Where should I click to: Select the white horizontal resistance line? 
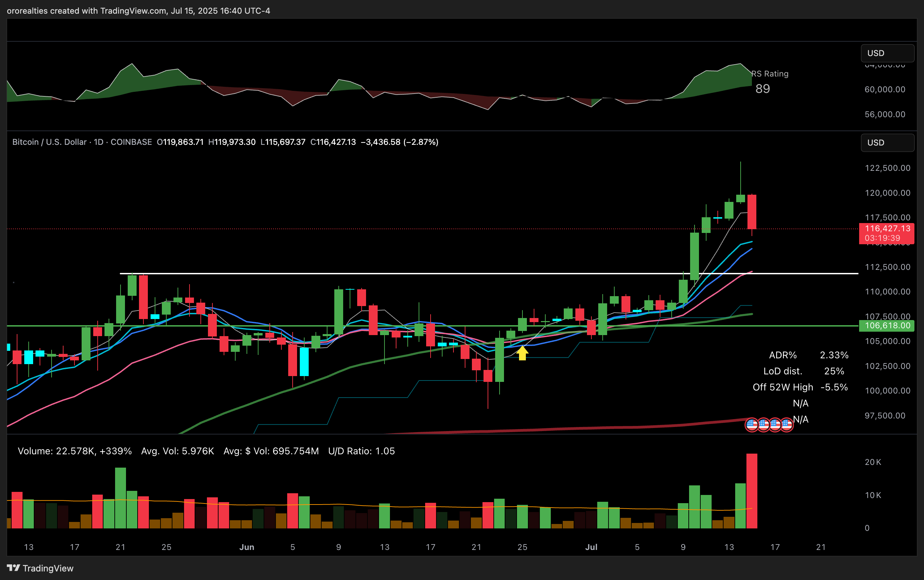[x=489, y=274]
